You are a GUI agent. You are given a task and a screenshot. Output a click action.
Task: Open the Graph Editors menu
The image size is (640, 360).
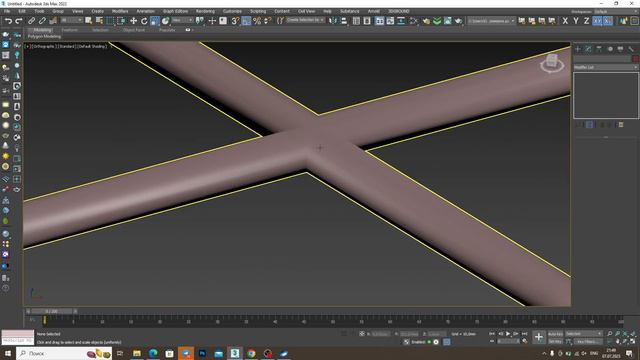click(x=176, y=11)
